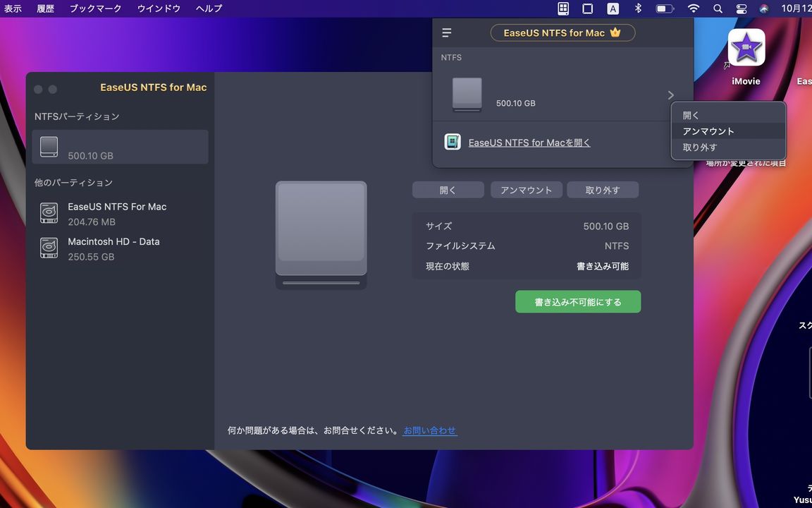This screenshot has height=508, width=812.
Task: Open the ブックマーク menu
Action: (95, 8)
